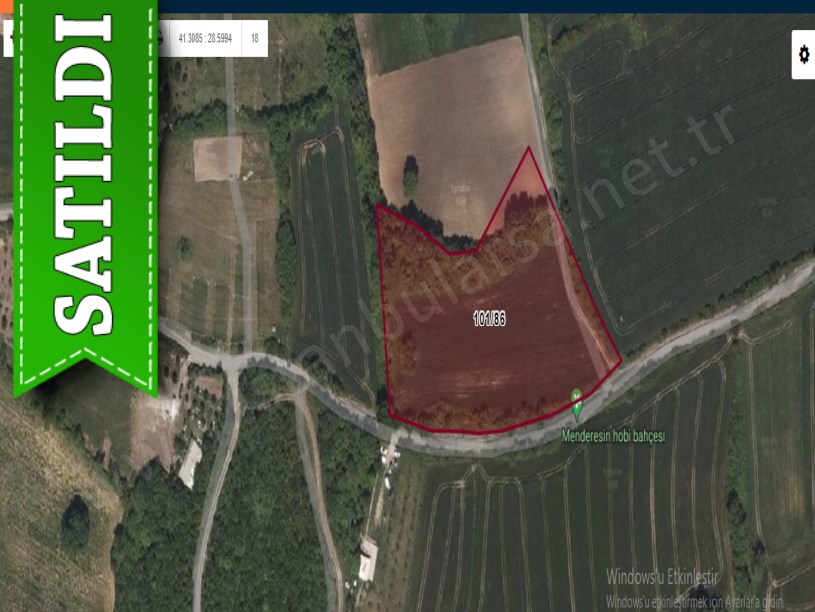Click the road junction west of the parcel
Screen dimensions: 815x612
point(234,362)
